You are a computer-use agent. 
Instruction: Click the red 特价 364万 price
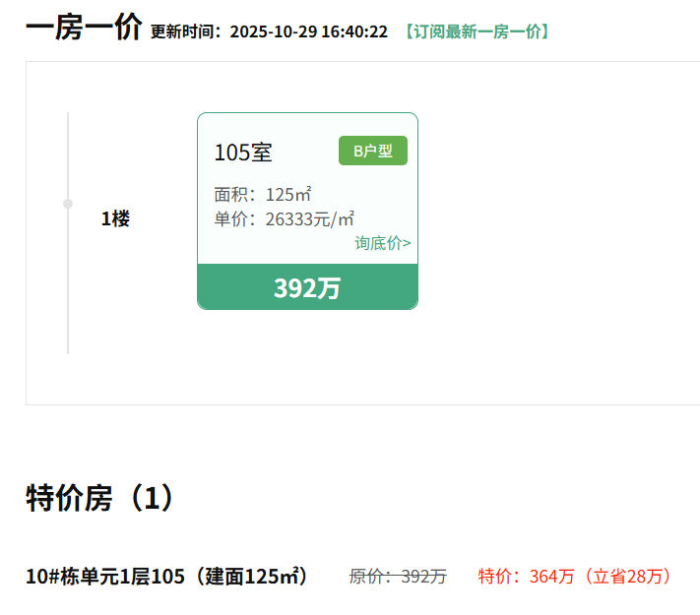528,577
